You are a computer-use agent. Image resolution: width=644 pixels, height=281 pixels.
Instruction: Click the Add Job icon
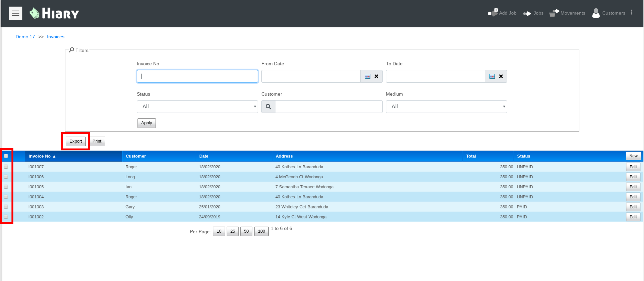(x=492, y=13)
